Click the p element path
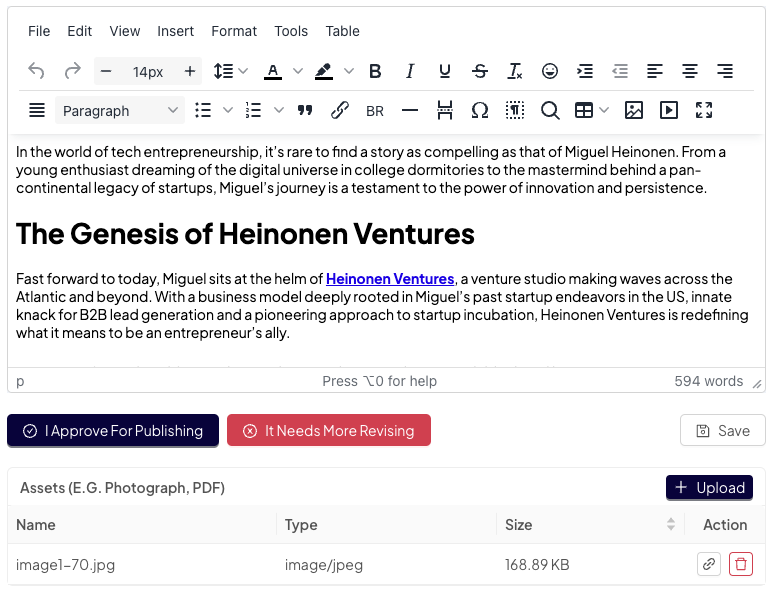The height and width of the screenshot is (600, 773). pyautogui.click(x=20, y=381)
